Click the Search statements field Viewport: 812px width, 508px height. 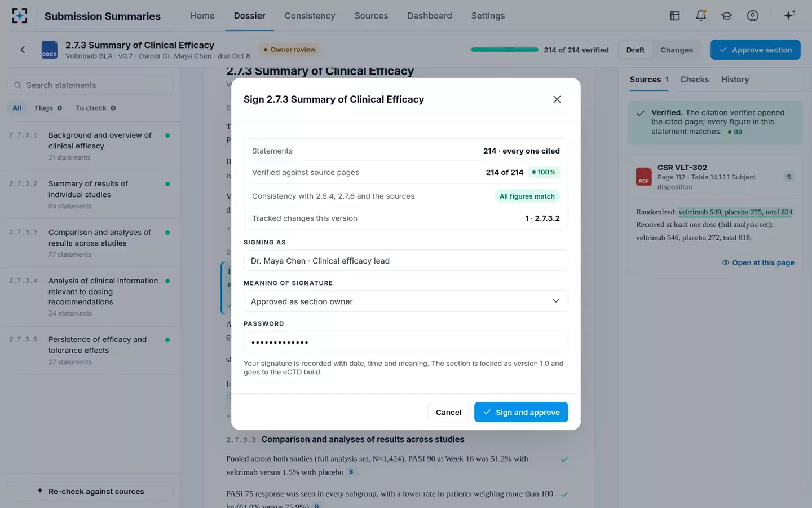click(x=91, y=85)
